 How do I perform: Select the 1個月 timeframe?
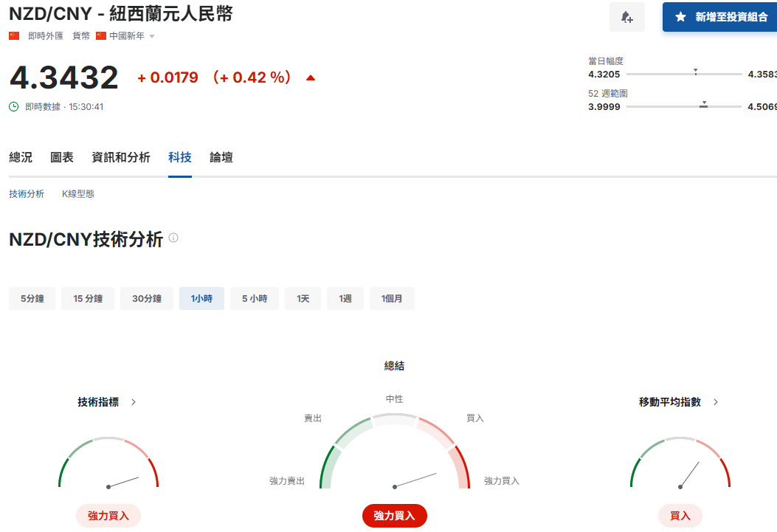[x=392, y=299]
